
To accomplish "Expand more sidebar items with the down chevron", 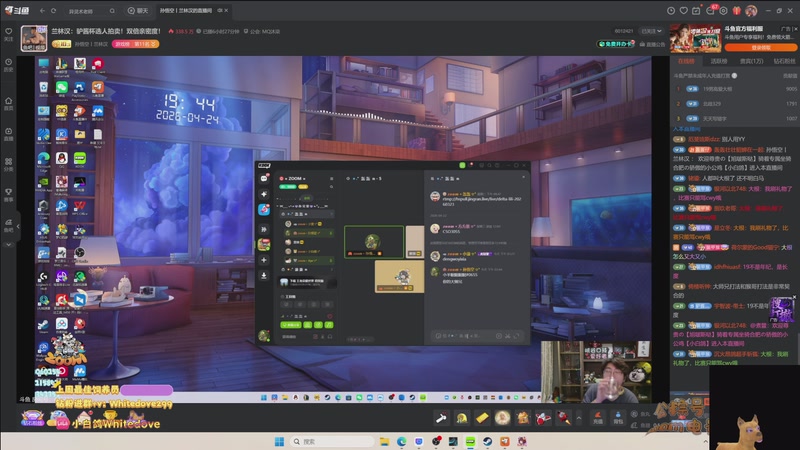I will pyautogui.click(x=9, y=245).
